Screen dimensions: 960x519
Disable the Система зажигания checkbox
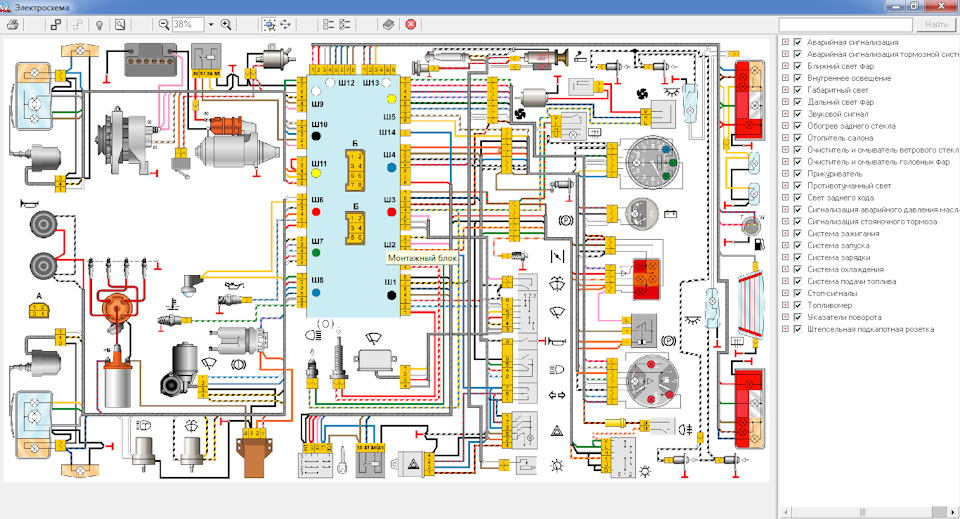click(798, 233)
